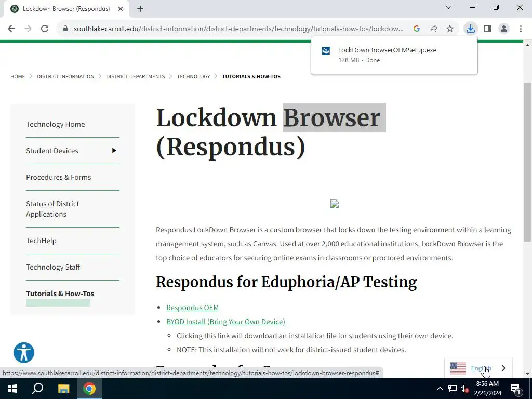Click the share page icon
Screen dimensions: 532x399
tap(433, 29)
